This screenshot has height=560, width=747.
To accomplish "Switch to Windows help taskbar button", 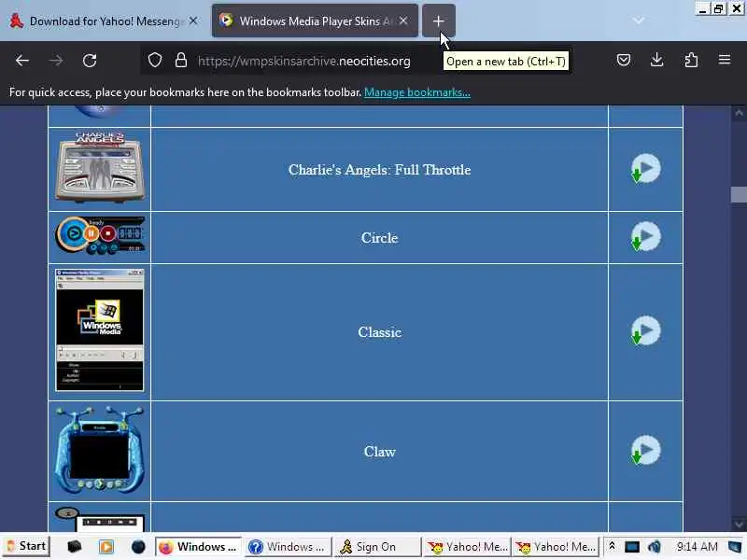I will click(x=289, y=547).
